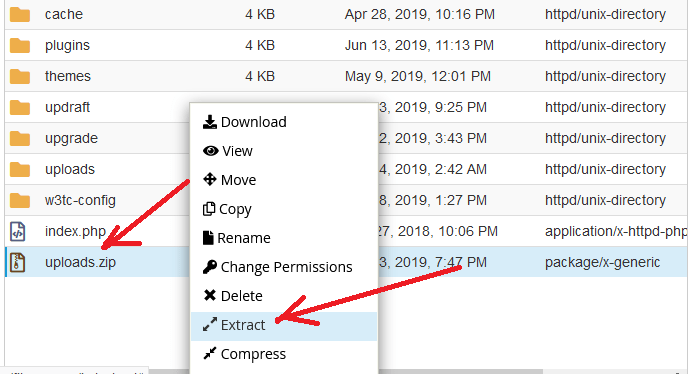690x374 pixels.
Task: Click the Move arrows icon
Action: (210, 180)
